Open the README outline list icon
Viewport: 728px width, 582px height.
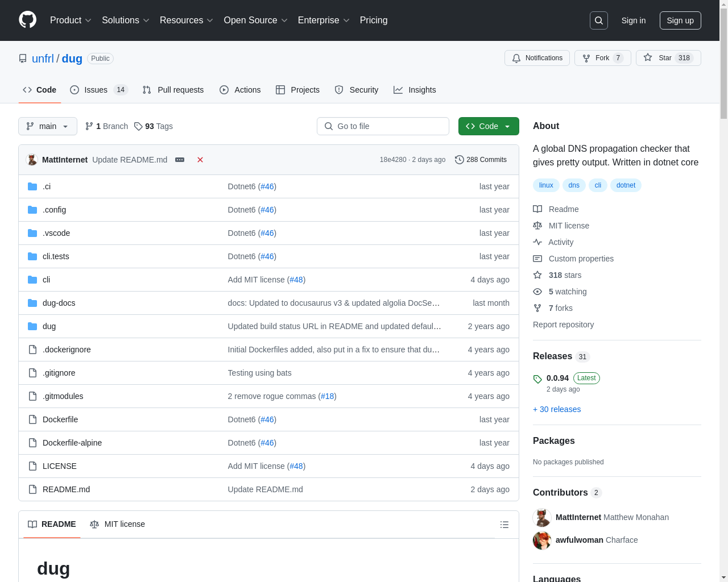504,525
